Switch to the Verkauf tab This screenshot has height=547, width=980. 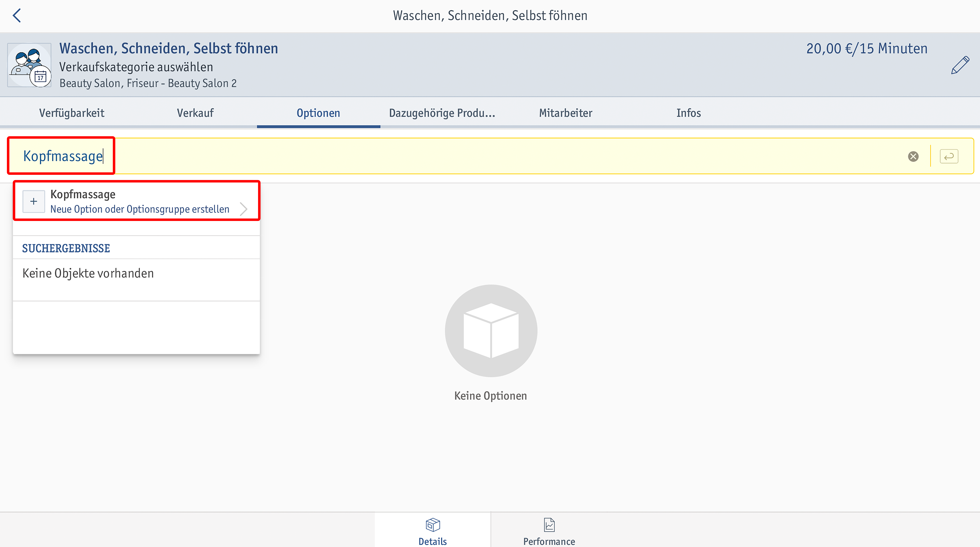tap(195, 113)
